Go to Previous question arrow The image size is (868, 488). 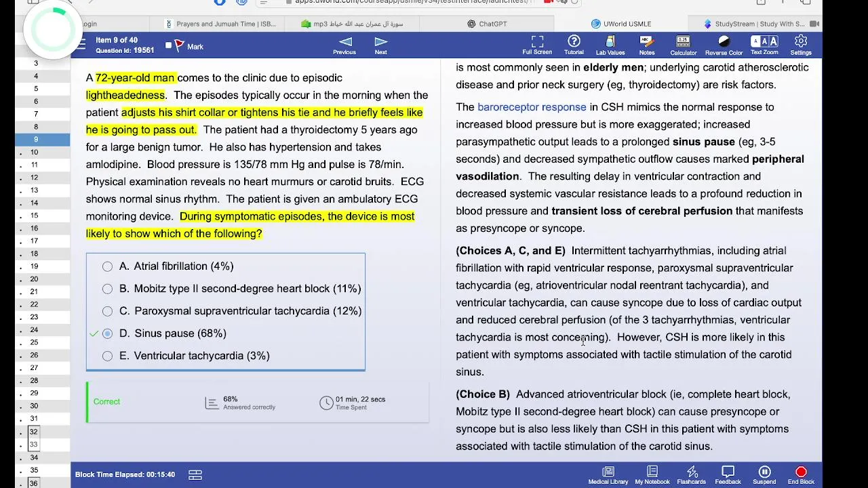[x=344, y=45]
